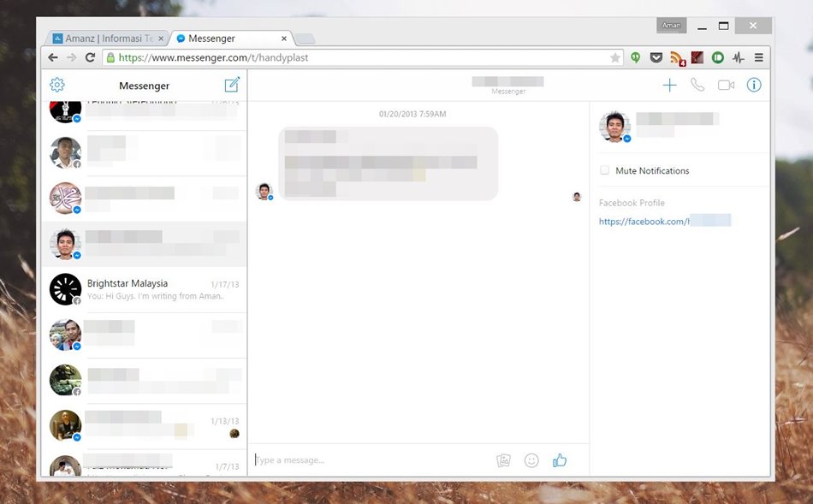Open Brightstar Malaysia conversation

(x=144, y=289)
